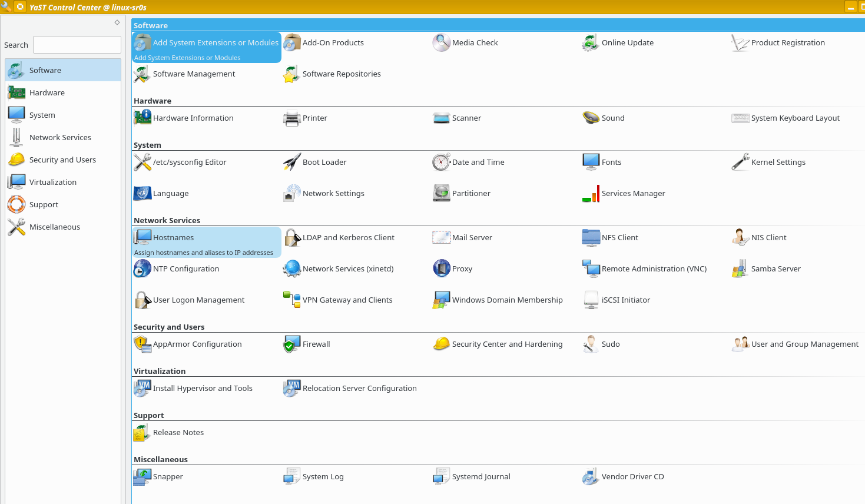Open User and Group Management

(804, 344)
